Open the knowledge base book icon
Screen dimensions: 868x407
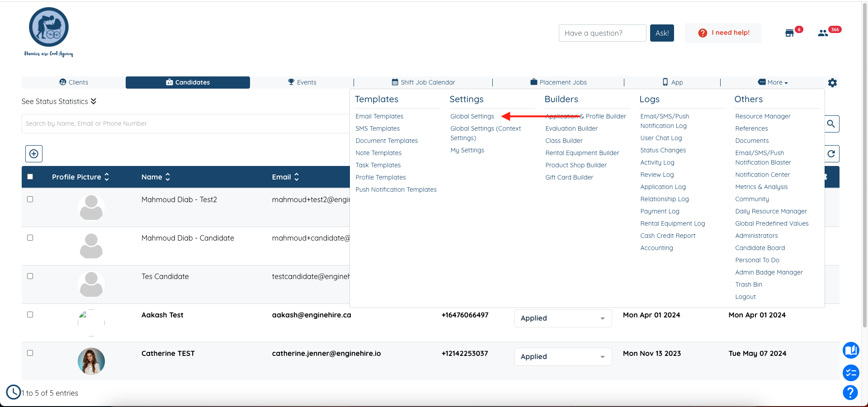click(851, 350)
